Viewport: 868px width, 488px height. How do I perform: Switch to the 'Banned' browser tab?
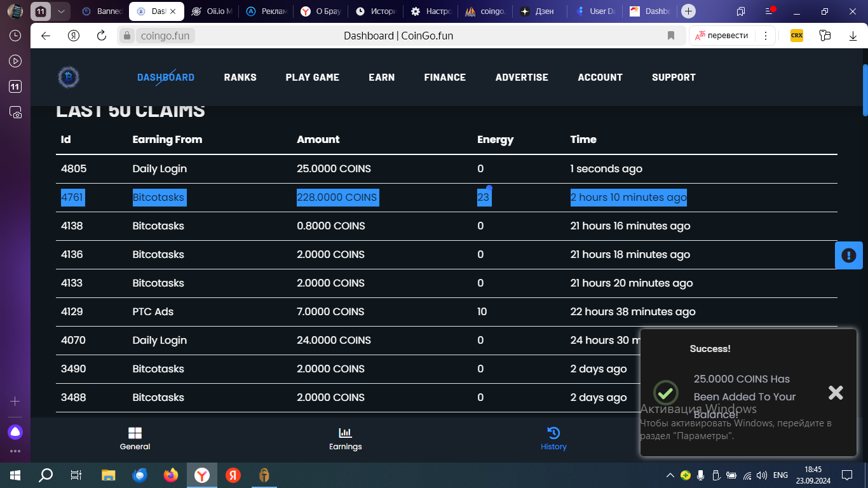pos(102,11)
